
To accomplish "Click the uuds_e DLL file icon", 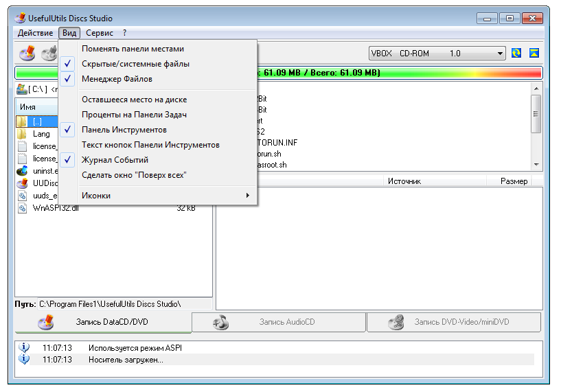I will pos(22,196).
